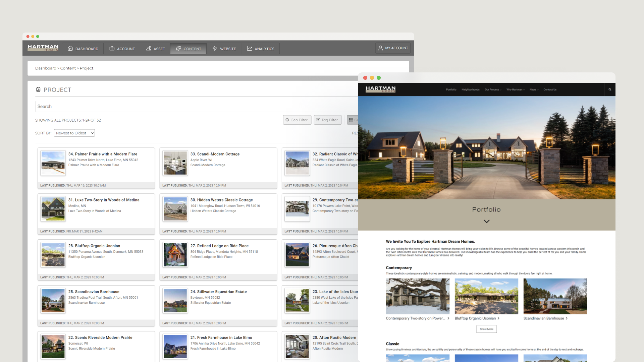Click the Project building icon header
Screen dimensions: 644x362
coord(38,89)
